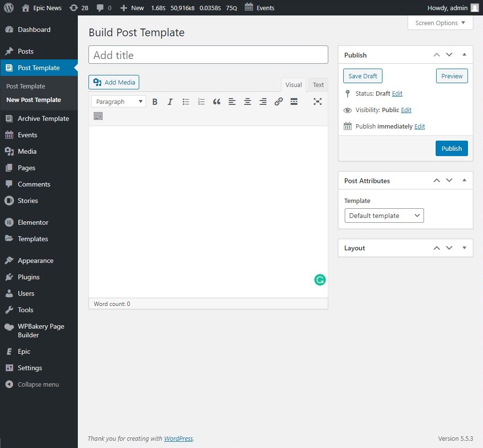The image size is (483, 448).
Task: Expand the Screen Options panel
Action: click(440, 23)
